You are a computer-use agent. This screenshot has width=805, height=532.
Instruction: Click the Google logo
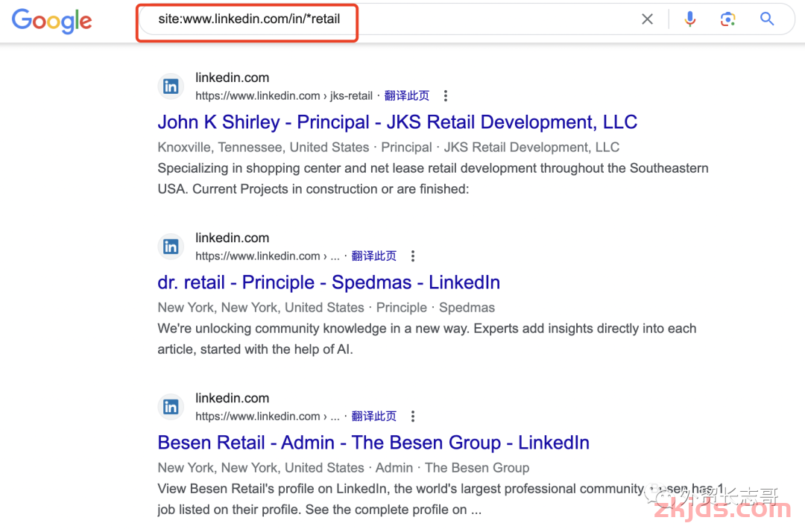click(x=52, y=21)
